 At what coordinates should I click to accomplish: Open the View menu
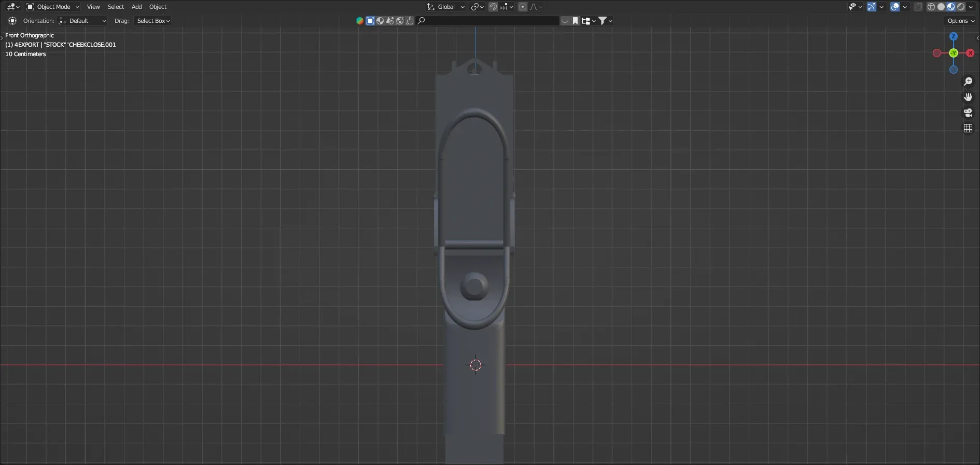[93, 7]
